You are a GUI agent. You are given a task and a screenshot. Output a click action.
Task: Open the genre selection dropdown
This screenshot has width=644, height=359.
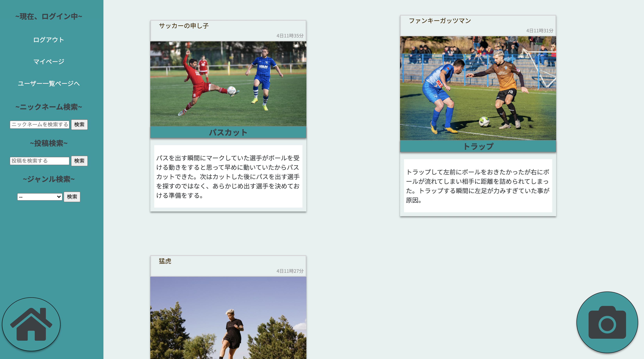coord(39,197)
